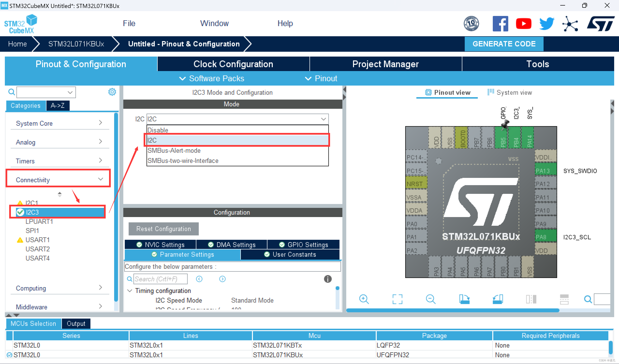
Task: Choose SMBus-Alert-mode from the list
Action: [237, 150]
